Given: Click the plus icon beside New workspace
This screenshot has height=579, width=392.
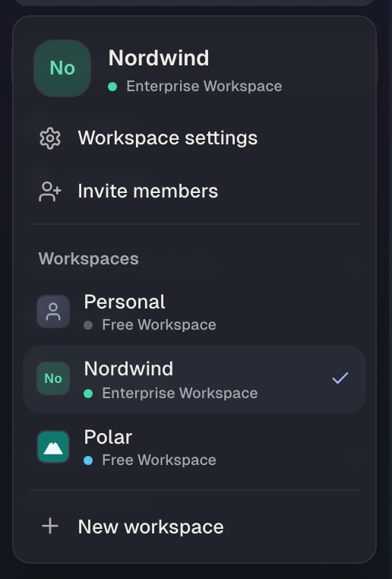Looking at the screenshot, I should [50, 526].
